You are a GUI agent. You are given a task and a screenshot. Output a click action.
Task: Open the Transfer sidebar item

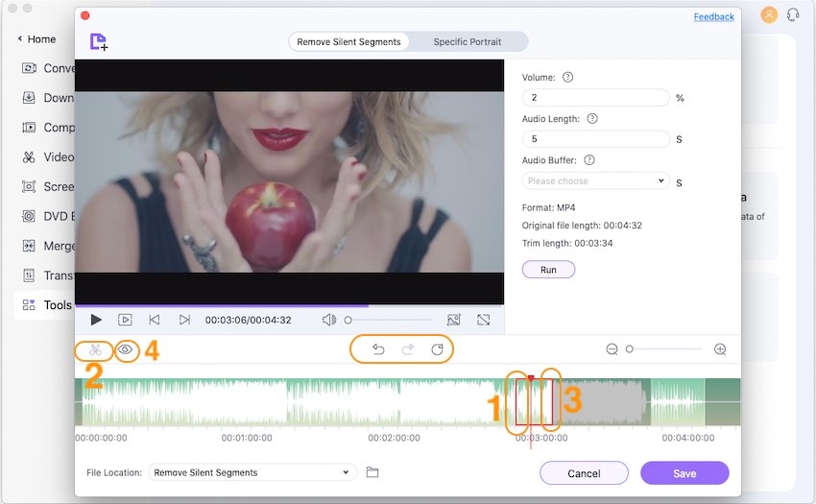click(x=48, y=276)
